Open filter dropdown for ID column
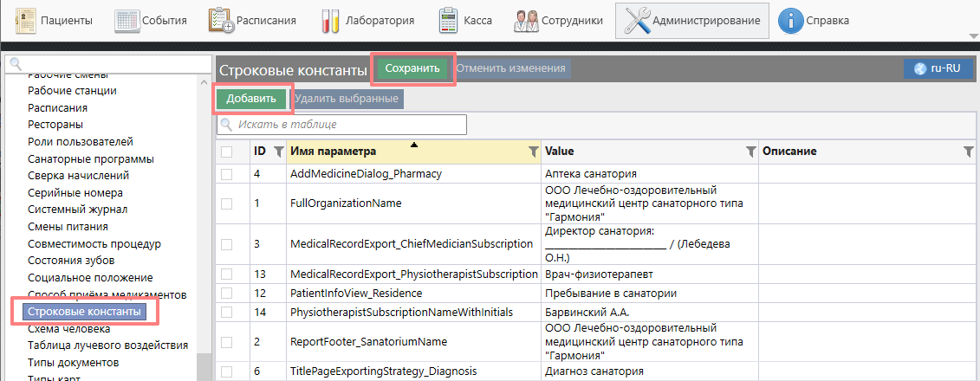Image resolution: width=980 pixels, height=381 pixels. pyautogui.click(x=278, y=152)
